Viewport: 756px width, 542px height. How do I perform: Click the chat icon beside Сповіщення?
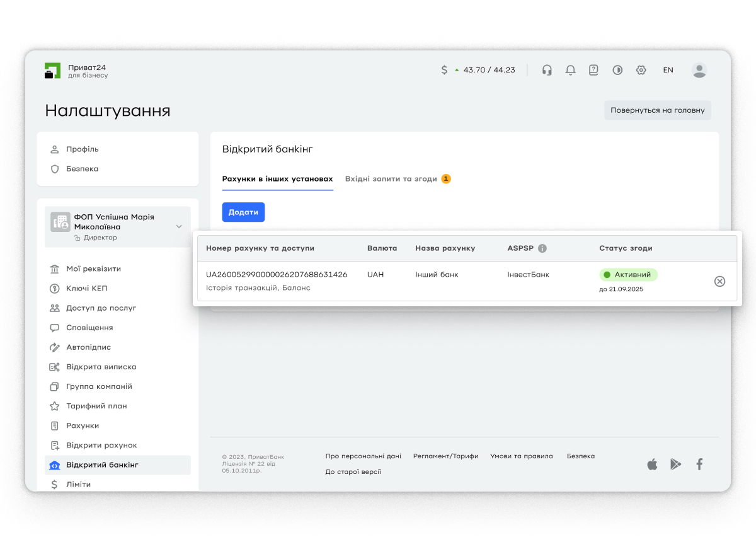click(x=55, y=328)
